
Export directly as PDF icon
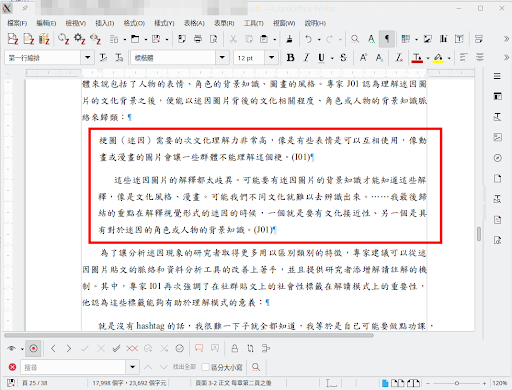point(182,39)
